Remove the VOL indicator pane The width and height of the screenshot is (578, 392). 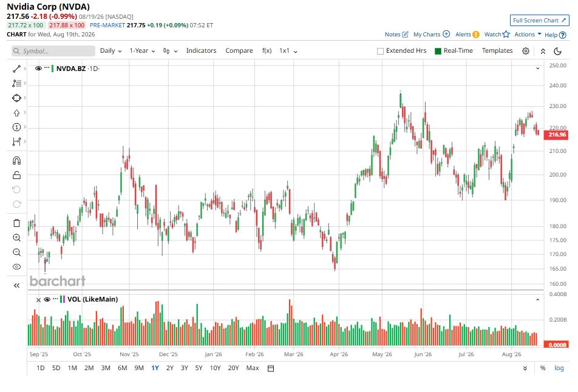coord(38,300)
